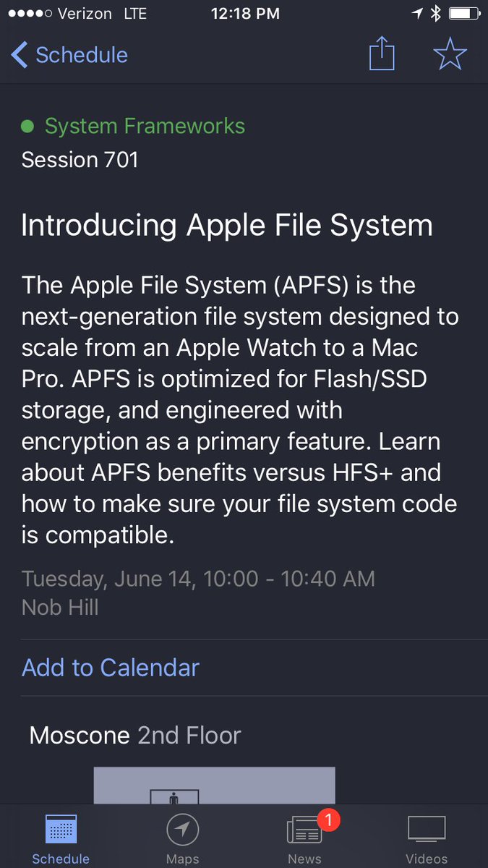Tap the green track color dot
Viewport: 488px width, 868px height.
(27, 127)
